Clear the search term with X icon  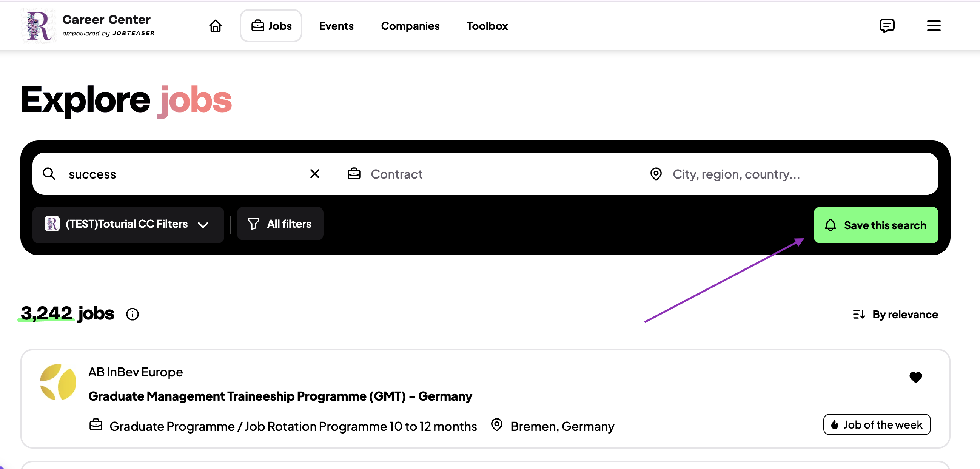click(x=314, y=174)
